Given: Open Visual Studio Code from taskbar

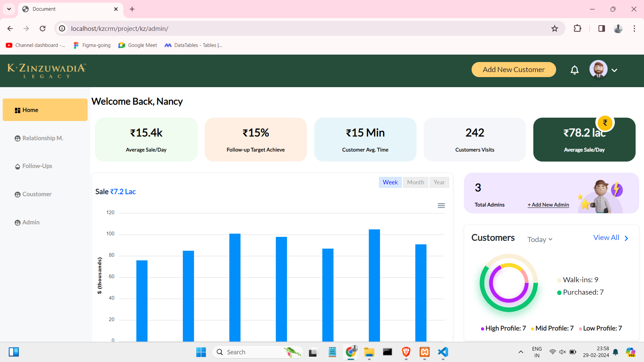Looking at the screenshot, I should [x=442, y=352].
